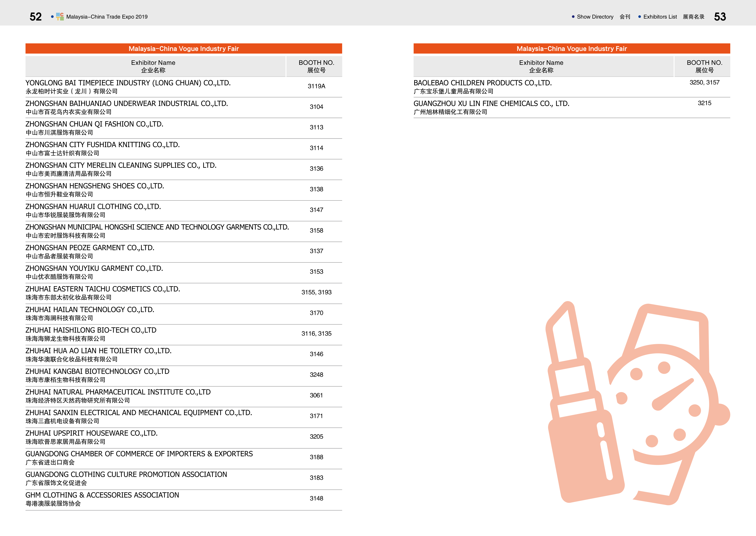Click booth number 3061
This screenshot has width=756, height=536.
click(316, 395)
